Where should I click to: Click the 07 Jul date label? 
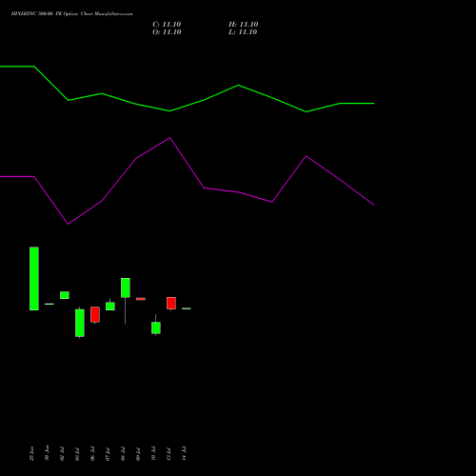click(108, 454)
